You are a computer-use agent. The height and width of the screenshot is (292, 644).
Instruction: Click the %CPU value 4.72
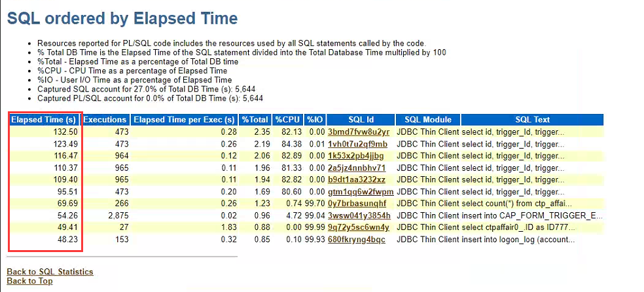point(294,215)
